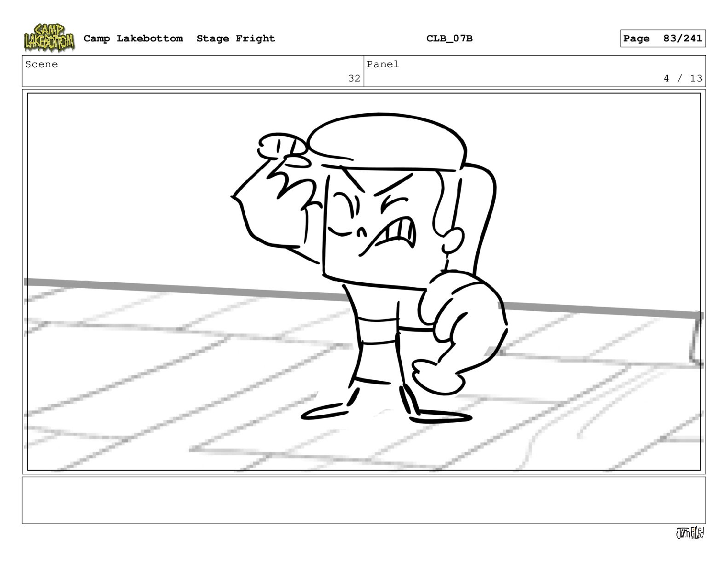Click the 'Page 83/241' box
This screenshot has width=728, height=564.
pyautogui.click(x=663, y=39)
